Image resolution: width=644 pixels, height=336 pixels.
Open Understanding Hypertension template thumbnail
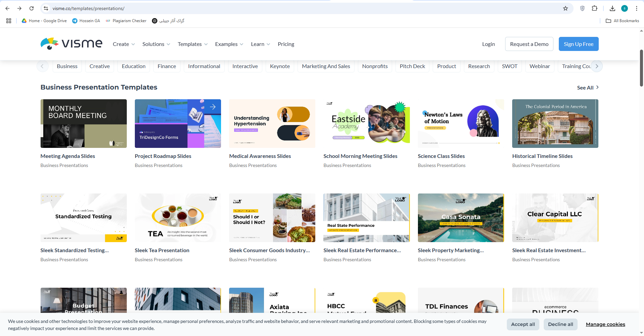click(272, 123)
